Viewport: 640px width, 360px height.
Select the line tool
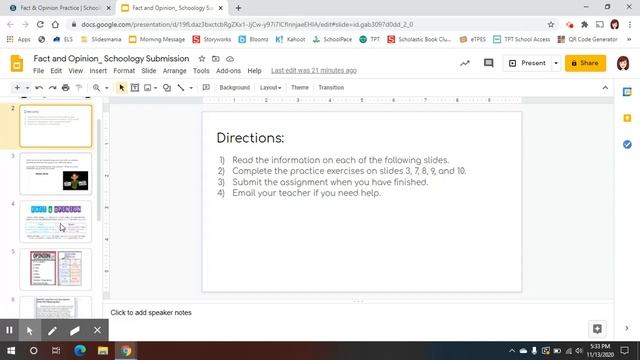tap(181, 88)
